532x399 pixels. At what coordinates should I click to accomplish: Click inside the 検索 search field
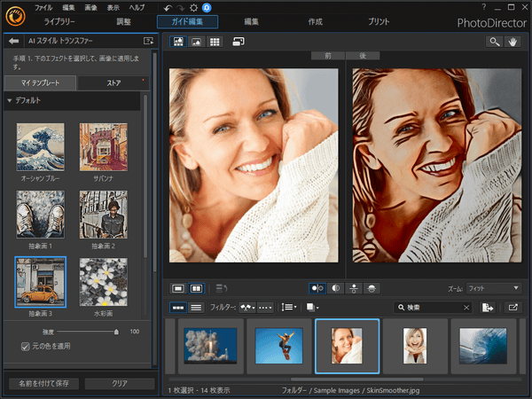tap(431, 308)
